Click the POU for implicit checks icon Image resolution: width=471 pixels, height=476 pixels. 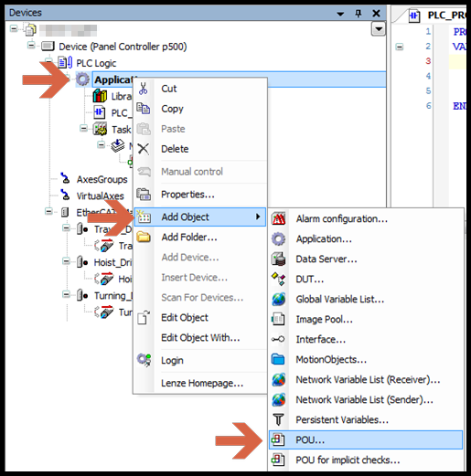(278, 460)
